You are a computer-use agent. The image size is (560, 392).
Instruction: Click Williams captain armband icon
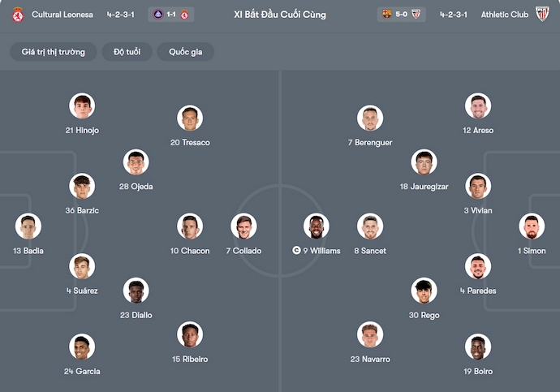point(297,251)
